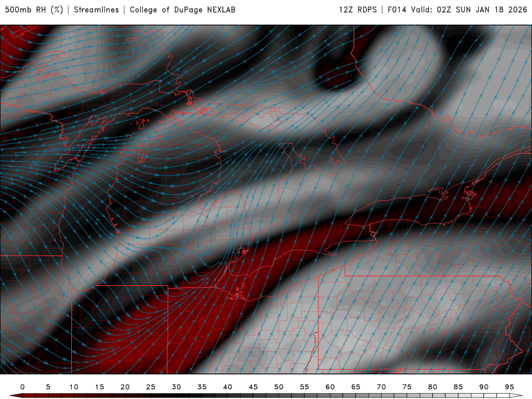Click the "65" label on the color scale
Screen dimensions: 532x399
356,387
